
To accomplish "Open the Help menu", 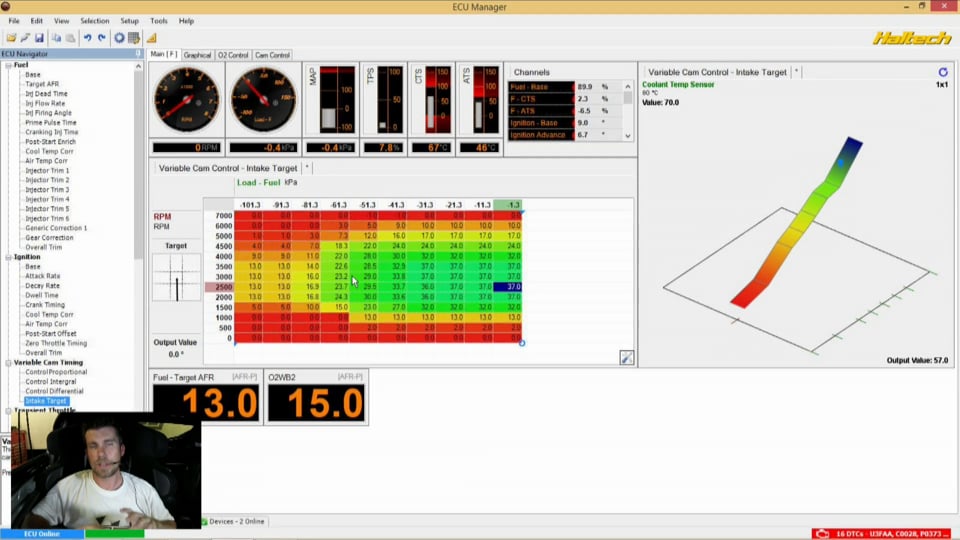I will tap(186, 21).
